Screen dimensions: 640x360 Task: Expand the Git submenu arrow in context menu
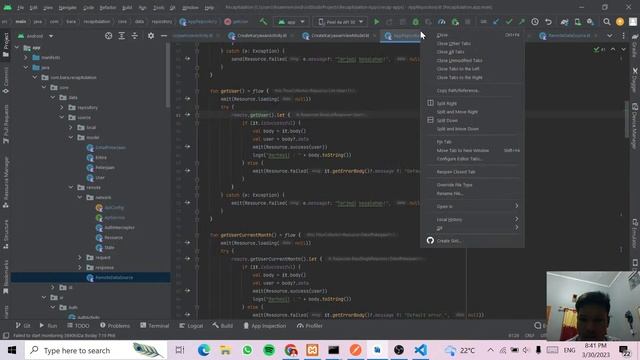click(516, 227)
